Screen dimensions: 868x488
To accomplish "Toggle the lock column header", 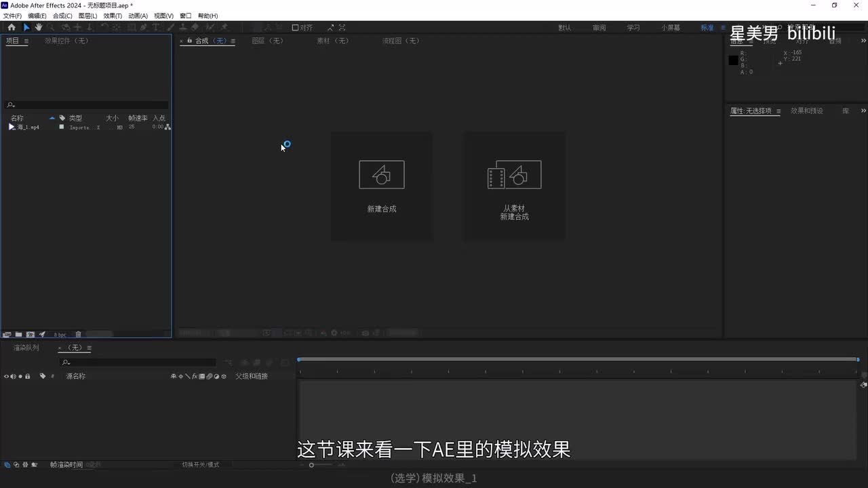I will pyautogui.click(x=28, y=376).
